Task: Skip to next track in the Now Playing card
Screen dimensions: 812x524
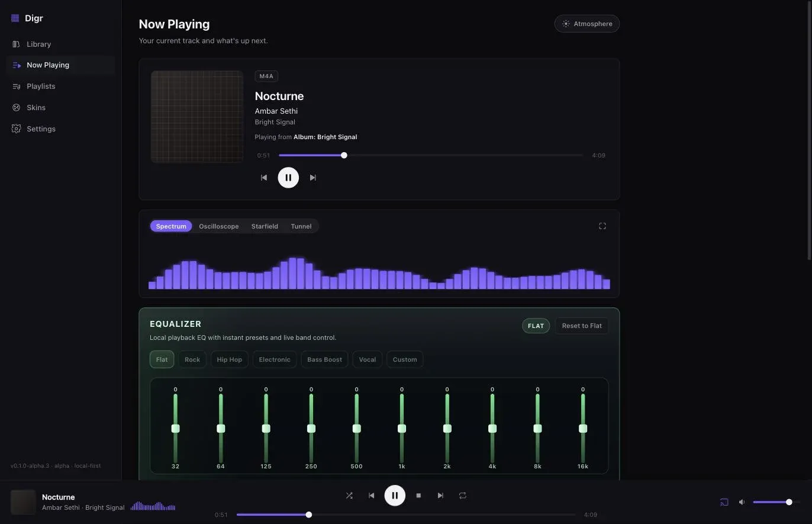Action: [313, 178]
